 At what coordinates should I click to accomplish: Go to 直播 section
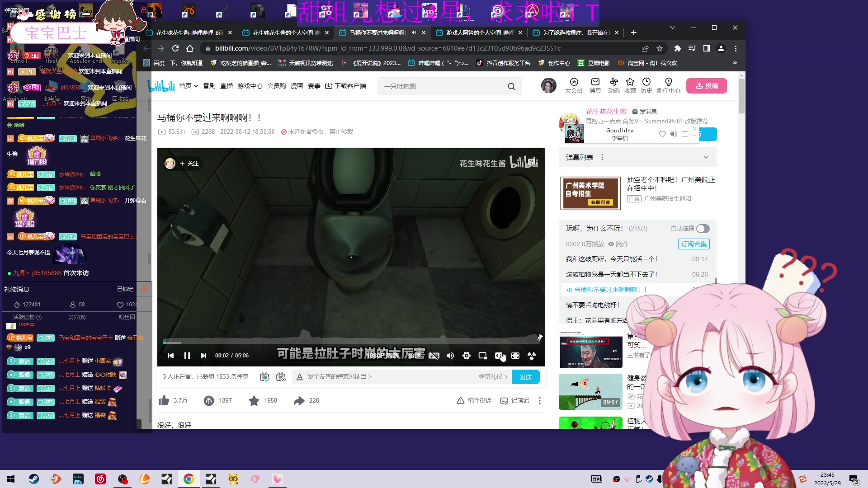coord(226,86)
